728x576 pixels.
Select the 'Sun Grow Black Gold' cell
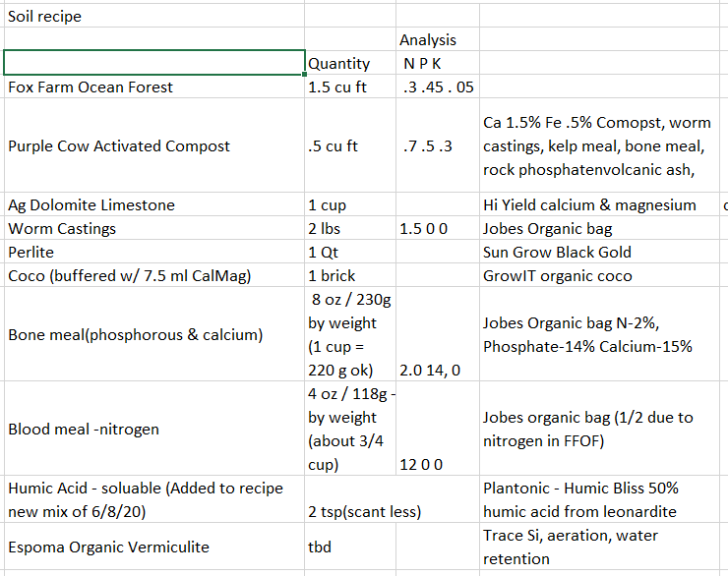599,252
